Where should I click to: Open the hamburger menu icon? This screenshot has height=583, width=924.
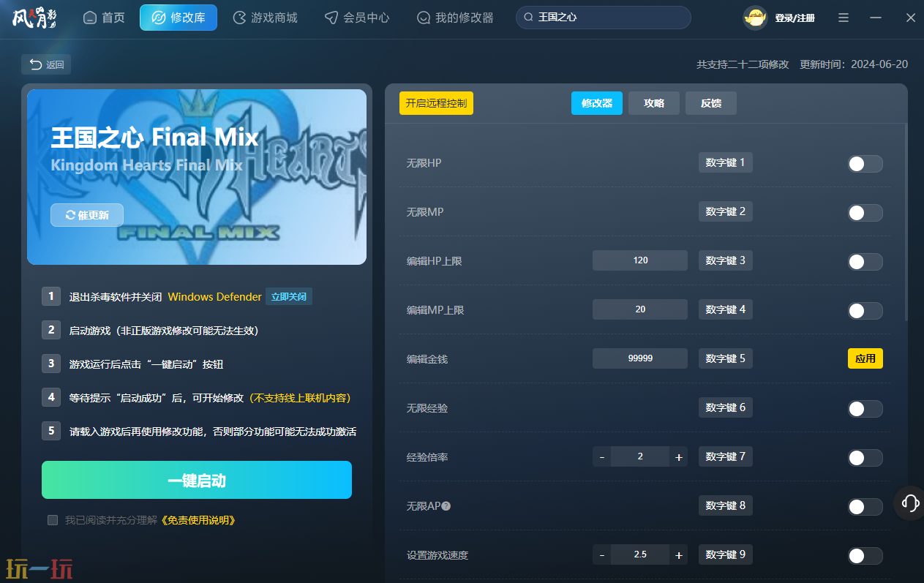pos(844,18)
